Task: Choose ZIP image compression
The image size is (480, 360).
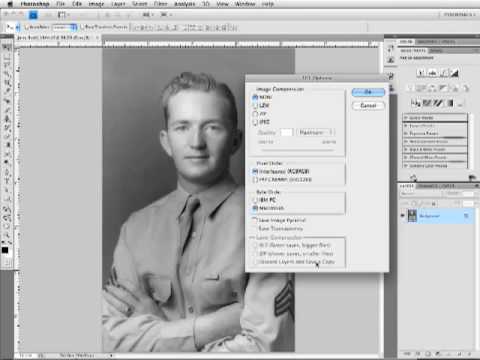Action: 255,114
